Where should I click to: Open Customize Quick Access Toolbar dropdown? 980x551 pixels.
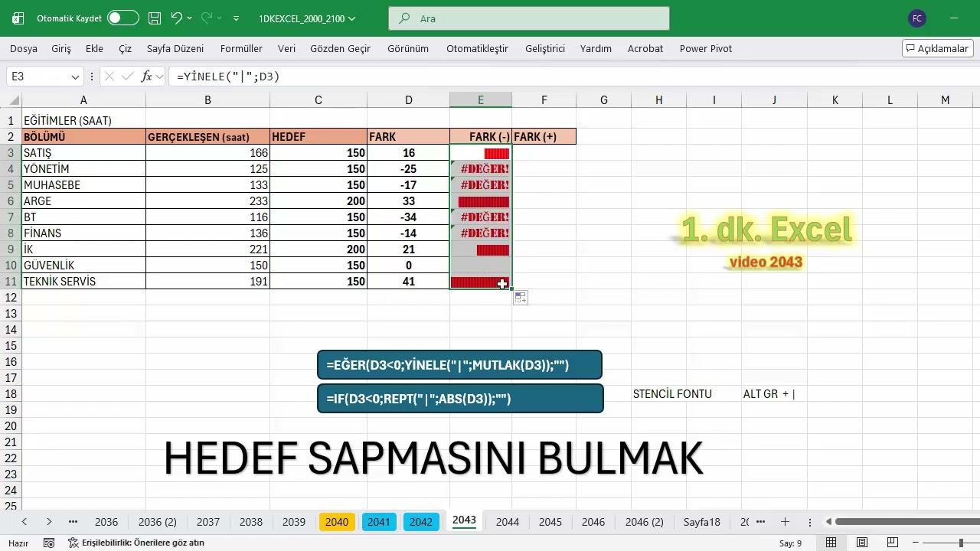(236, 18)
